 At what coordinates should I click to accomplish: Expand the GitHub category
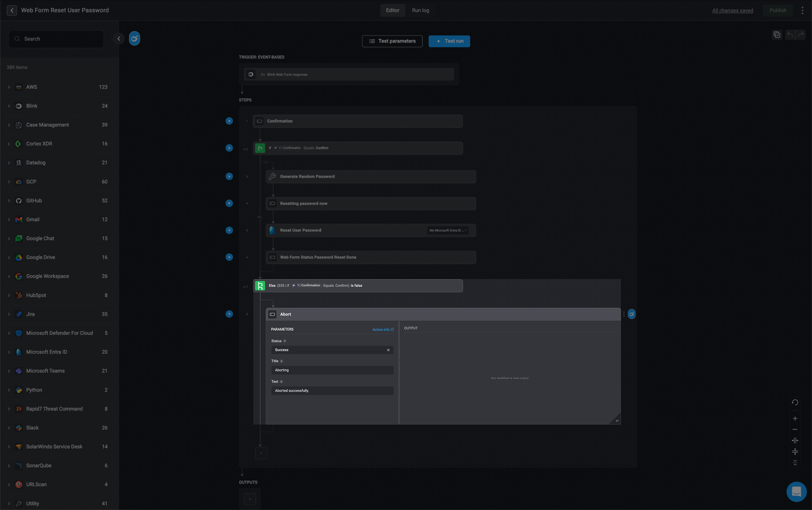[x=9, y=201]
